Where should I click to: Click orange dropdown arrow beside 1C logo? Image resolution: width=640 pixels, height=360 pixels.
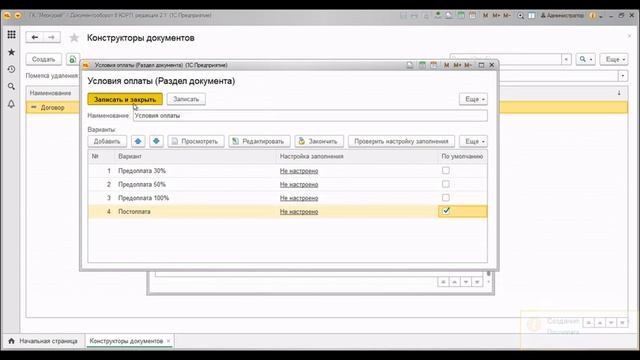pyautogui.click(x=18, y=15)
